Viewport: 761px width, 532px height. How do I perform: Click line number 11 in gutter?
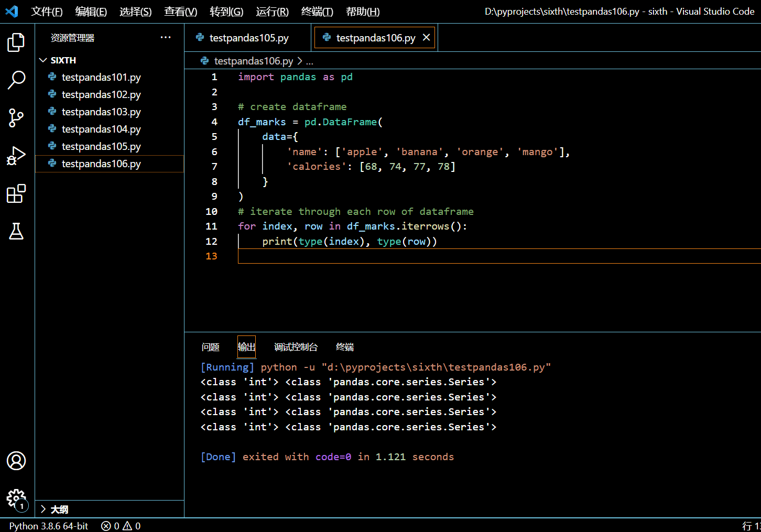pyautogui.click(x=211, y=226)
